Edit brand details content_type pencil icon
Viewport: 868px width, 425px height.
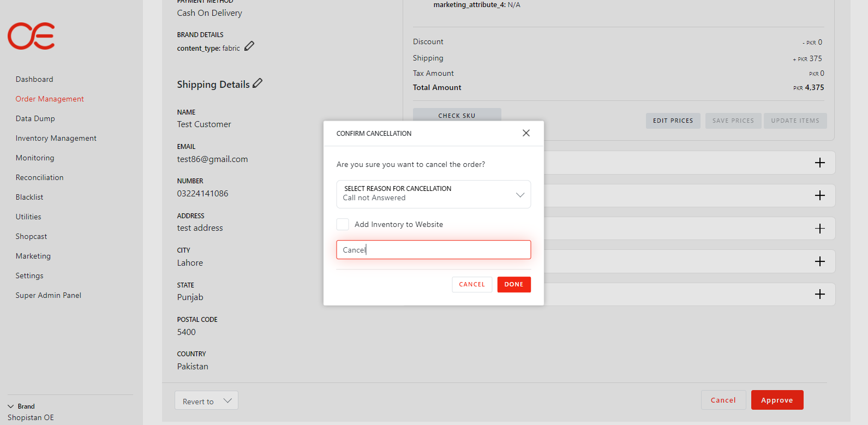click(249, 46)
